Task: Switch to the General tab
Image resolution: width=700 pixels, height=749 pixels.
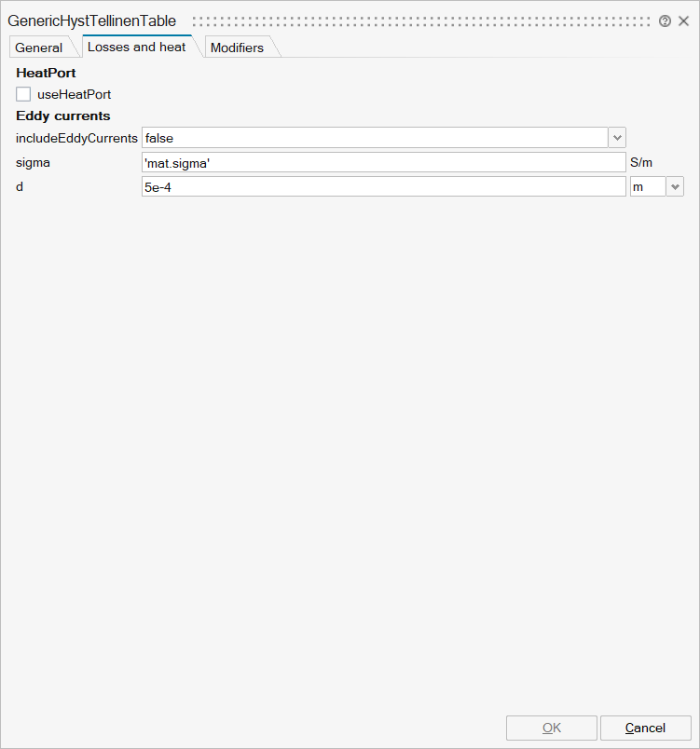Action: [x=39, y=48]
